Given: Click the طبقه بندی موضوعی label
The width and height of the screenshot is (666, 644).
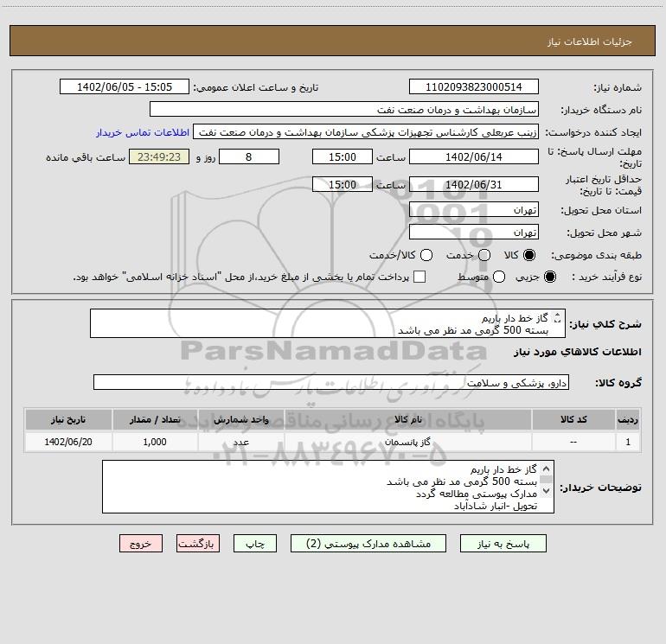Looking at the screenshot, I should 596,255.
